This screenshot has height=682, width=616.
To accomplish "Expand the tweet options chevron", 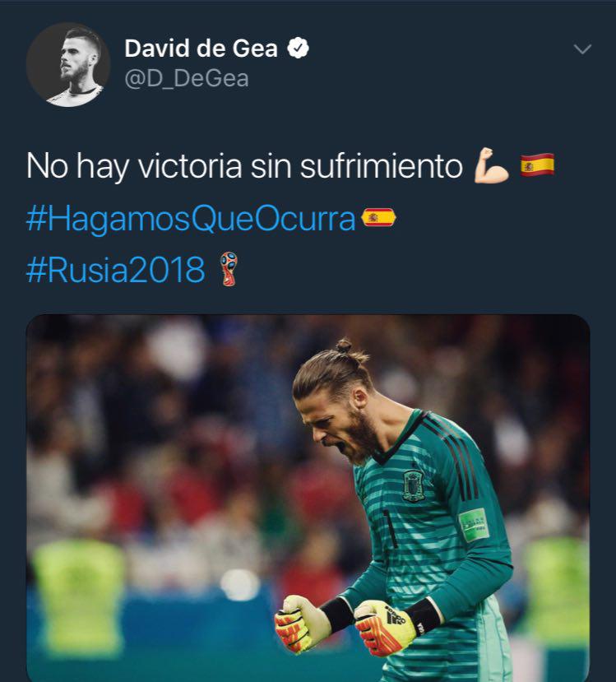I will [582, 49].
